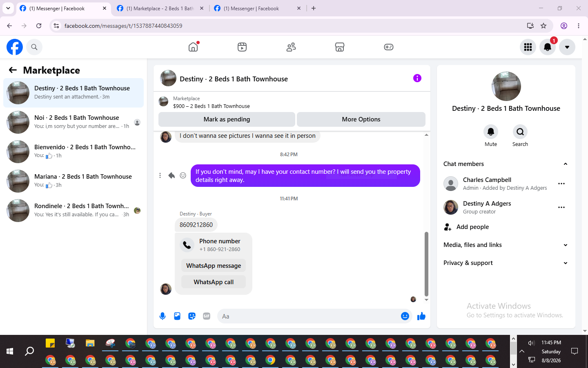Reply to the contact-number message
This screenshot has width=588, height=368.
pos(171,175)
